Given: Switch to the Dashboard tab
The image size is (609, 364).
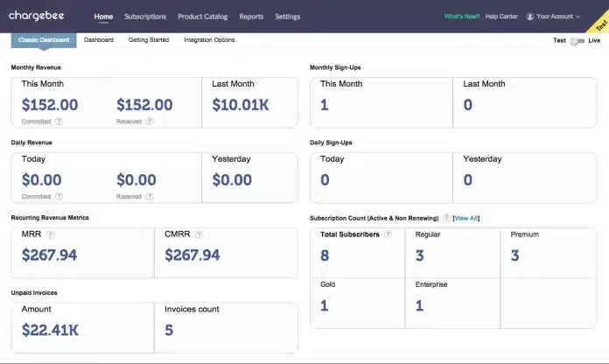Looking at the screenshot, I should click(99, 40).
